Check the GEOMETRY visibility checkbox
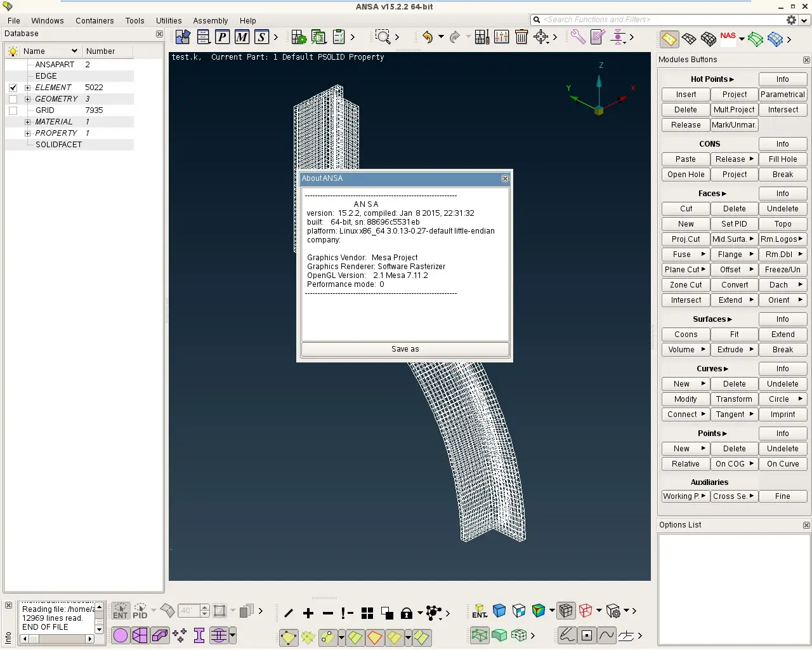812x650 pixels. click(13, 99)
